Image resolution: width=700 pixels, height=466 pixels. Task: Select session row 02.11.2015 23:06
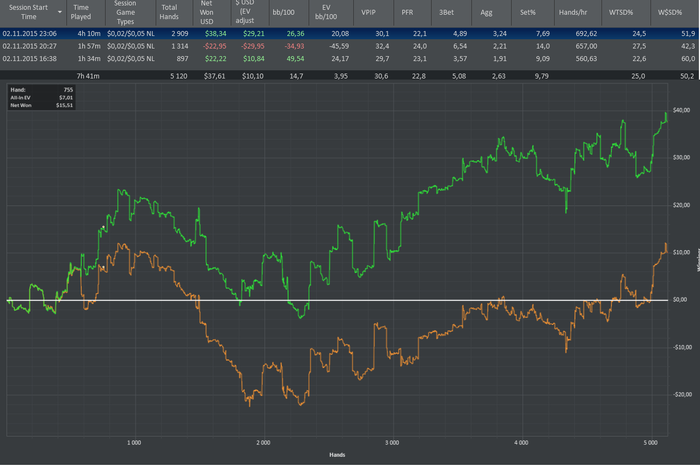tap(350, 33)
